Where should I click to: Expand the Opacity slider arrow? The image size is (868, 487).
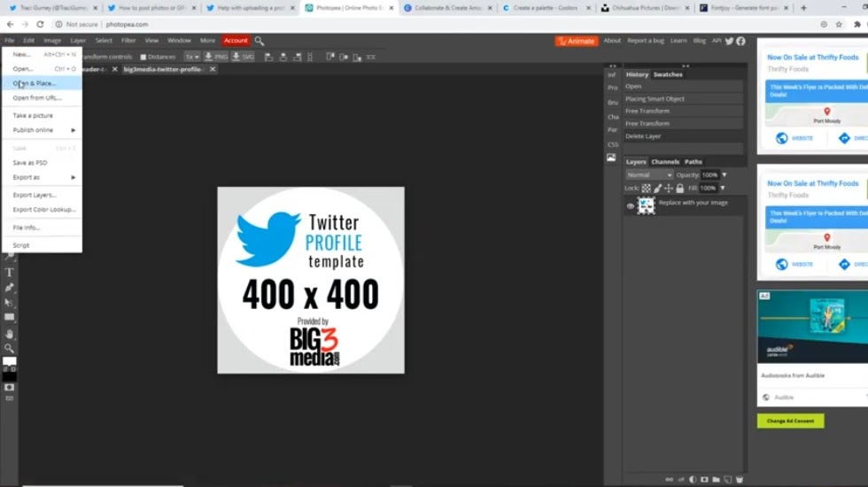(724, 175)
